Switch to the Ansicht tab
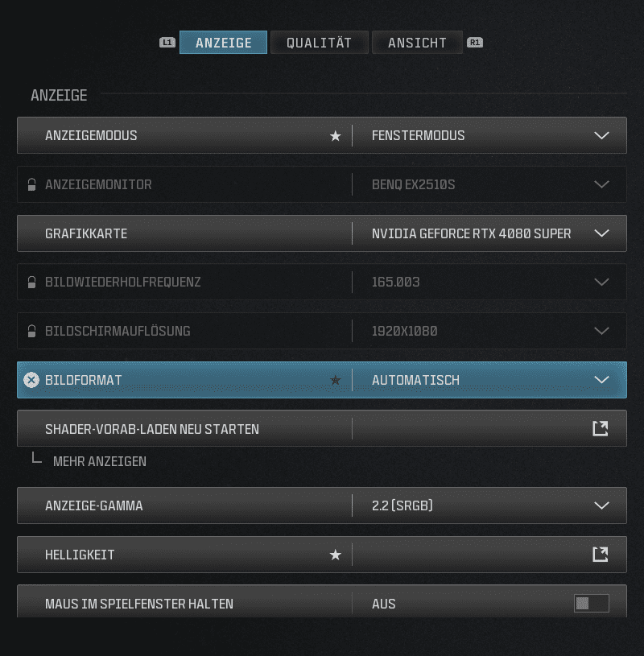 point(417,42)
